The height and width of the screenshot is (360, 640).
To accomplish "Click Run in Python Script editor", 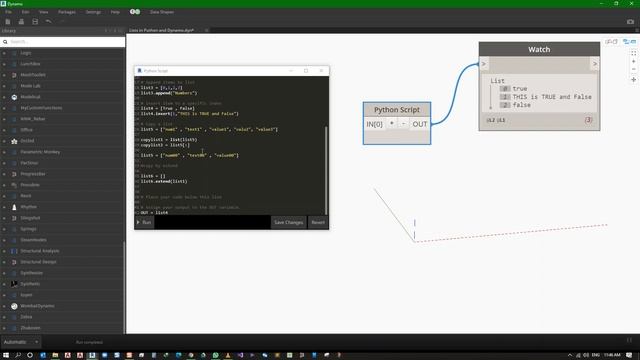I will pos(144,222).
